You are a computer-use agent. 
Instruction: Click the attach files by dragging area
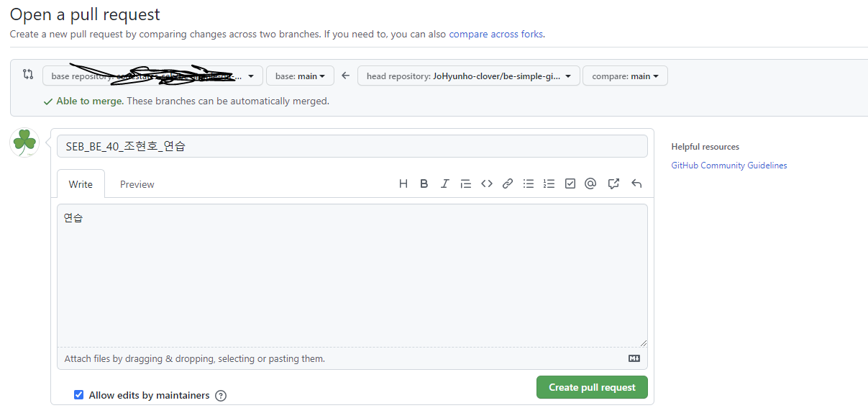pyautogui.click(x=352, y=358)
